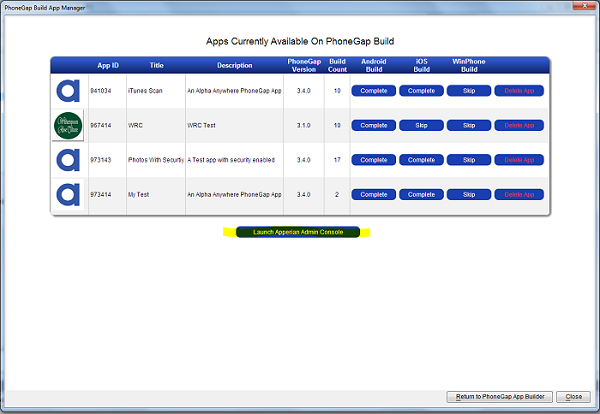This screenshot has width=600, height=414.
Task: Click the WRC Test description
Action: click(201, 126)
